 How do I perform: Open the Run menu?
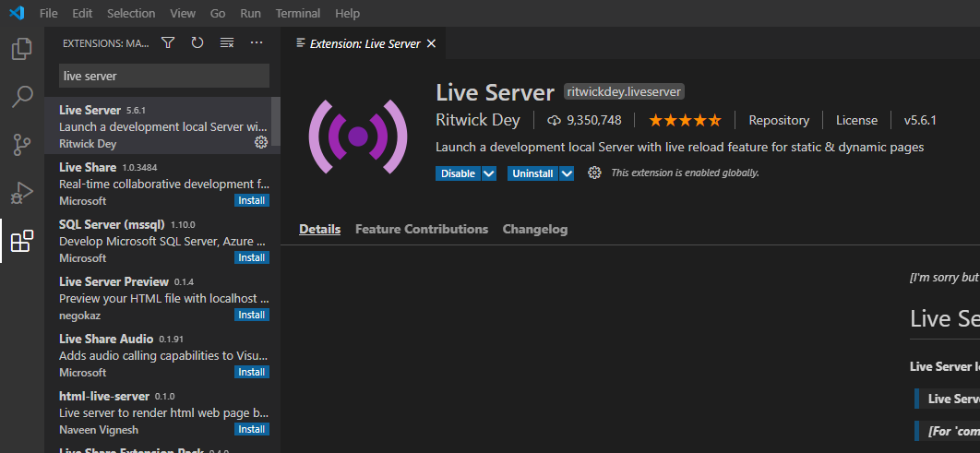251,13
